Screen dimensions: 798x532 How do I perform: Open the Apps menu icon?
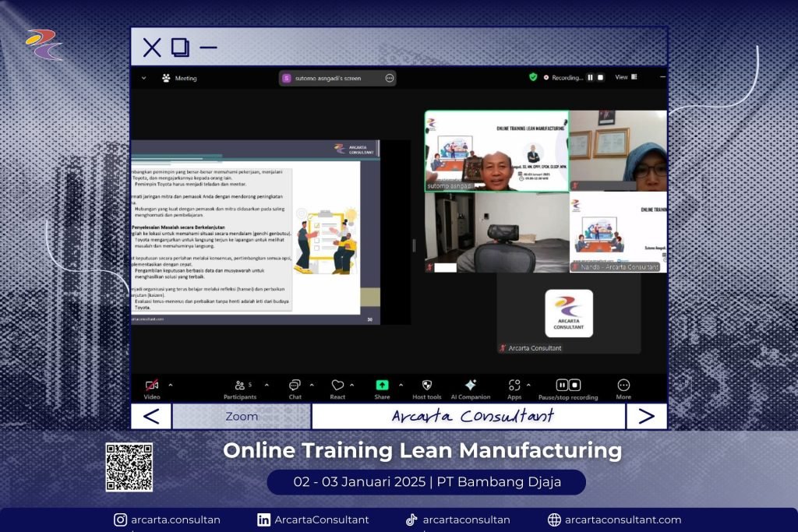coord(514,386)
